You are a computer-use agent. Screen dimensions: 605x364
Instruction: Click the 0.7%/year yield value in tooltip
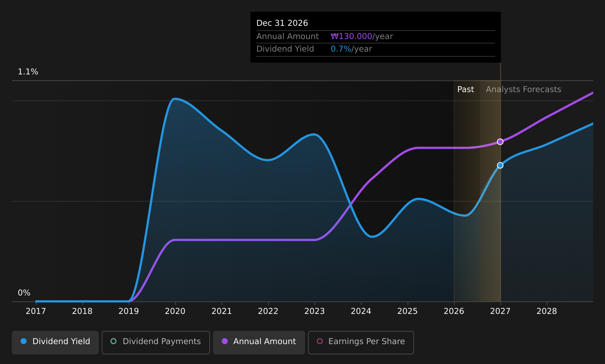(x=352, y=49)
